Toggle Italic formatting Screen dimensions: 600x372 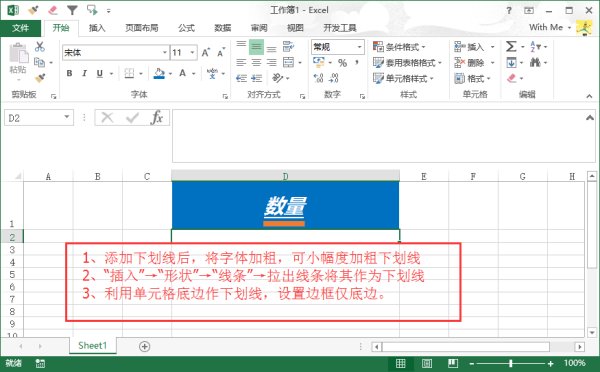(x=84, y=73)
